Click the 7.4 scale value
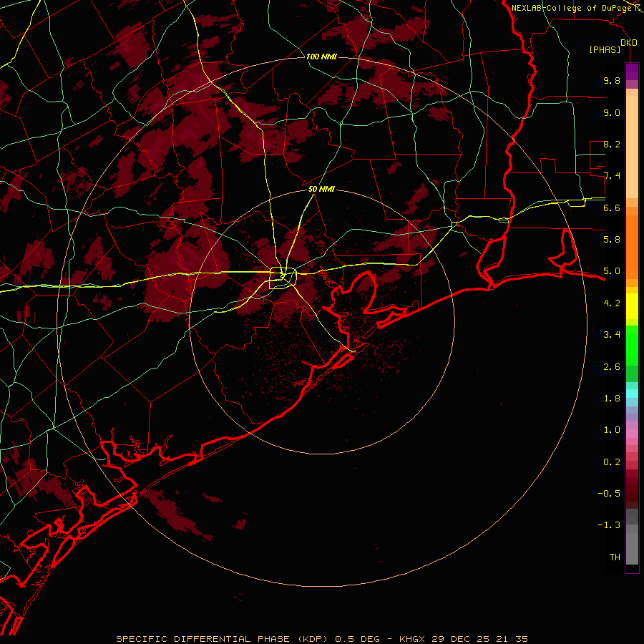 click(612, 176)
